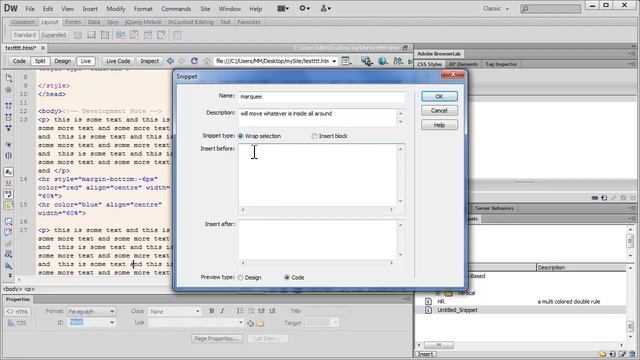This screenshot has height=360, width=640.
Task: Select the Wrap selection radio button
Action: point(241,136)
